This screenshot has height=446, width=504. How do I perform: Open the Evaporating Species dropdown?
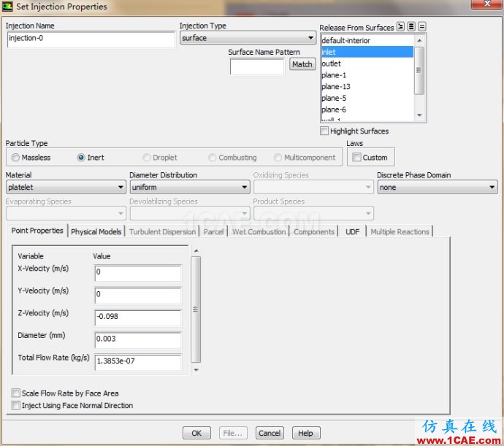[66, 213]
